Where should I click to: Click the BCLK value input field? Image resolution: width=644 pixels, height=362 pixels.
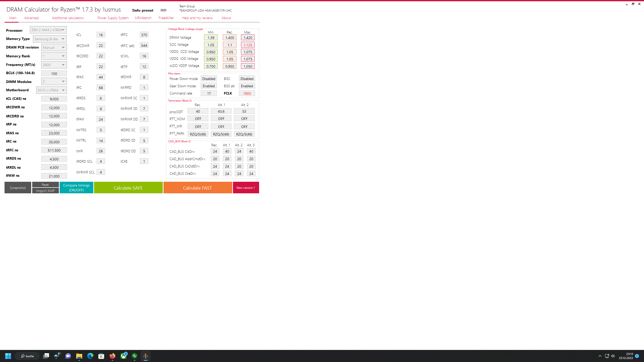click(x=54, y=73)
